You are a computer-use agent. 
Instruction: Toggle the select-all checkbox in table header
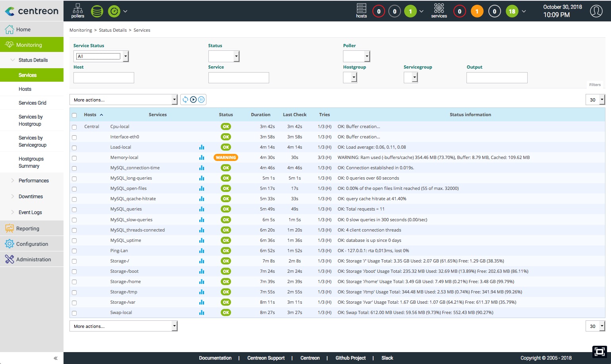click(74, 115)
